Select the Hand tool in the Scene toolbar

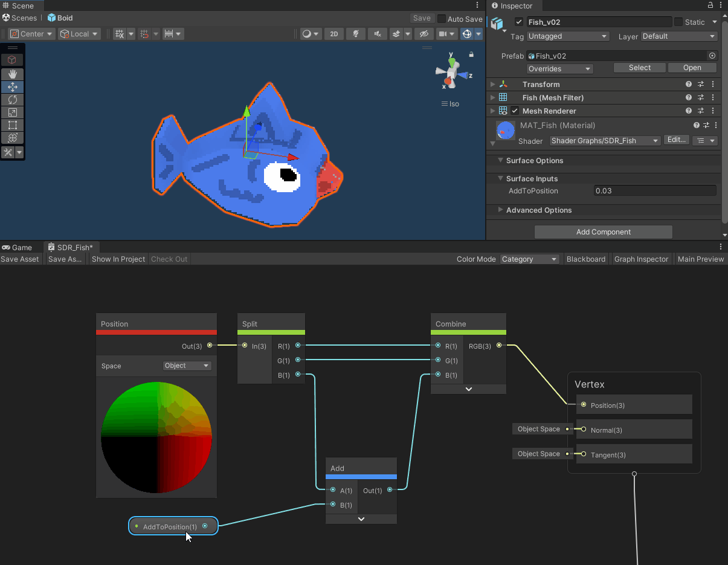(12, 74)
